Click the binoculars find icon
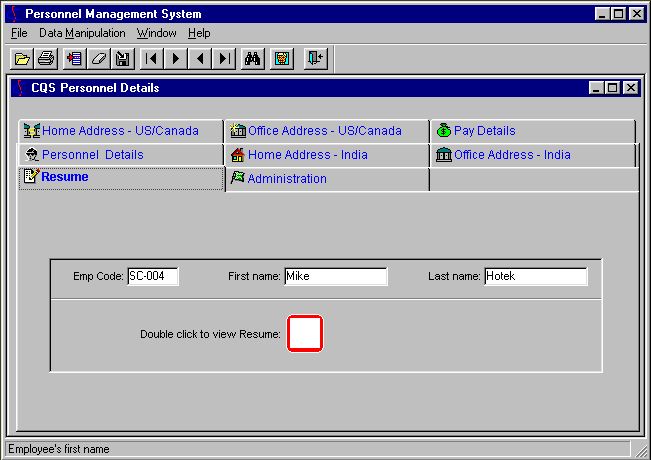Image resolution: width=651 pixels, height=460 pixels. [253, 59]
